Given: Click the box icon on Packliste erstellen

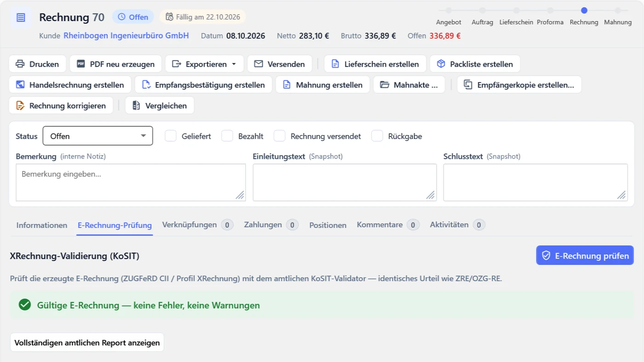Looking at the screenshot, I should pos(441,64).
